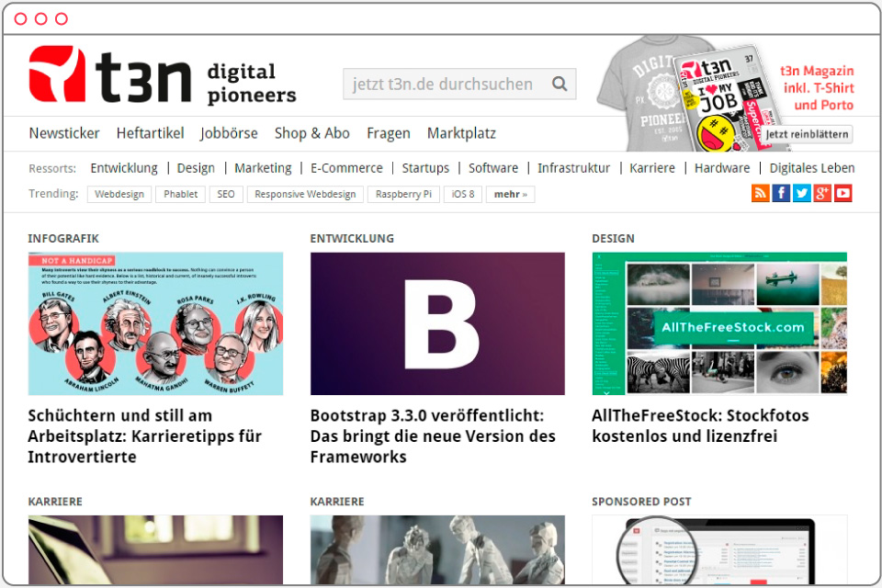
Task: Open the AllTheFreeStock Stockfotos headline
Action: pyautogui.click(x=700, y=426)
